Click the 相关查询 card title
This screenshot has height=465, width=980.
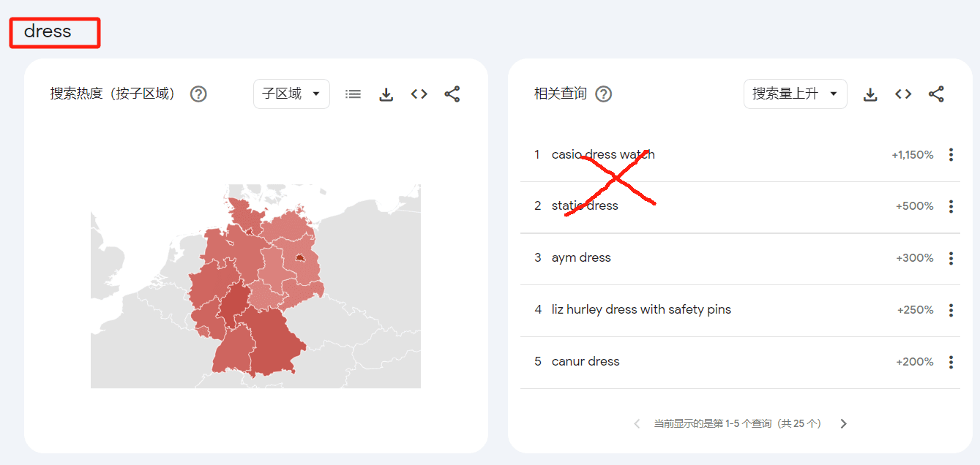coord(561,94)
